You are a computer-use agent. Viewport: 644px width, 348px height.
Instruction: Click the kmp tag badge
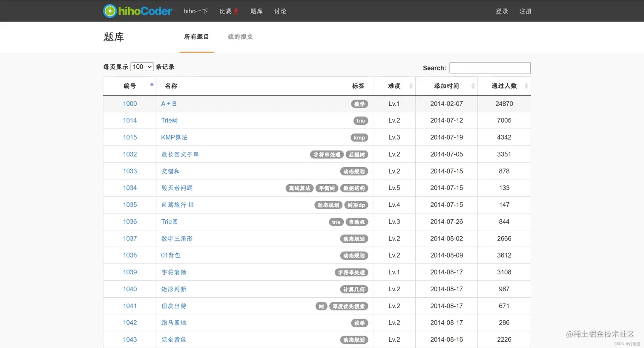pos(359,138)
